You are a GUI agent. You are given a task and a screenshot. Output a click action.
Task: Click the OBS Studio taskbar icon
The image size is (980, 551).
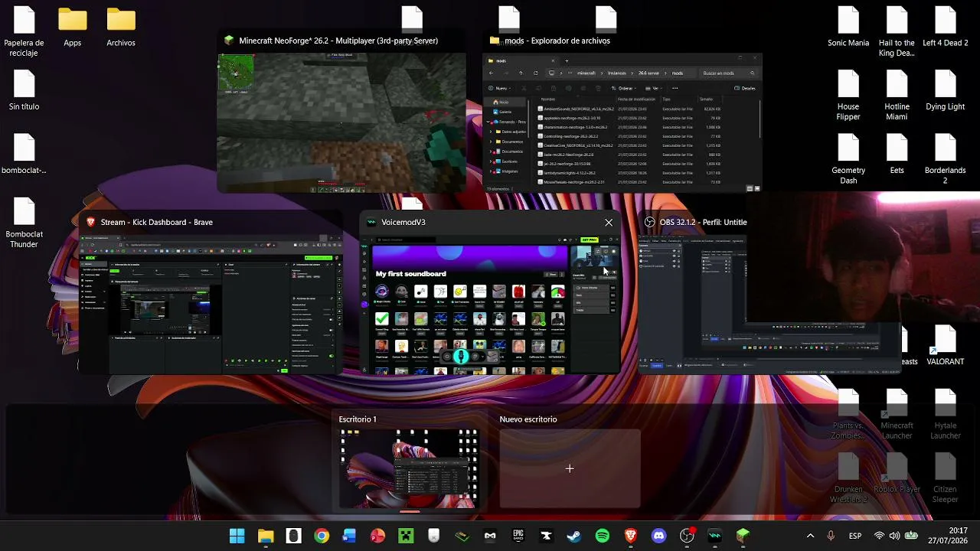[687, 536]
